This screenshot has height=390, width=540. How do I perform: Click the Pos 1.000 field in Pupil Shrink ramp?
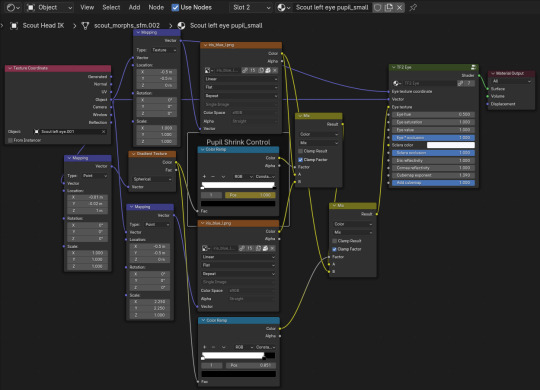click(x=250, y=195)
